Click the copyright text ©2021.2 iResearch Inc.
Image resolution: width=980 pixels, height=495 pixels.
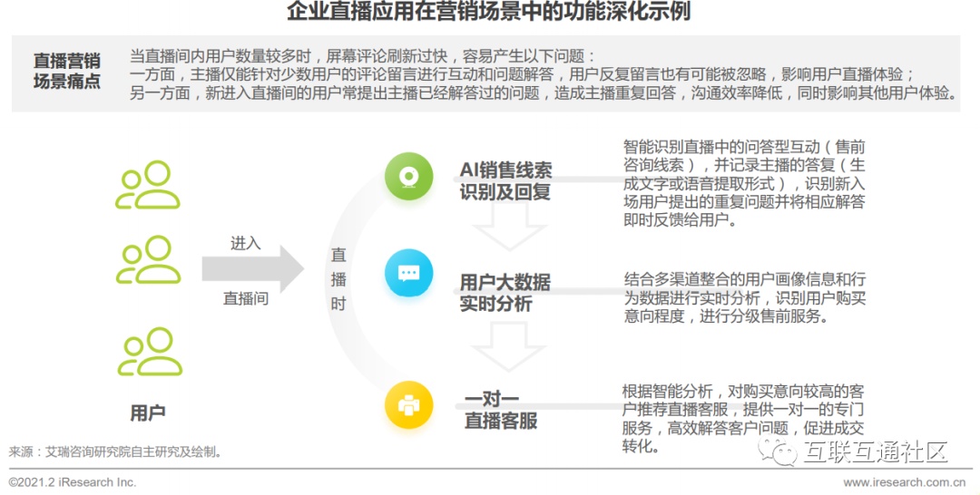point(72,482)
